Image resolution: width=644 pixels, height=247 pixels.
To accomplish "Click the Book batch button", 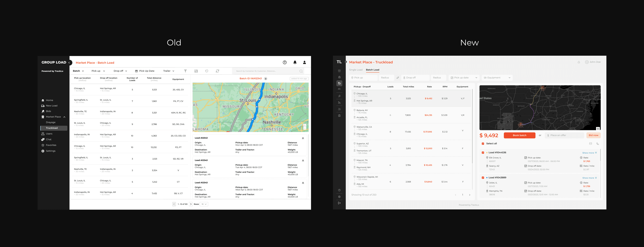I will point(520,135).
